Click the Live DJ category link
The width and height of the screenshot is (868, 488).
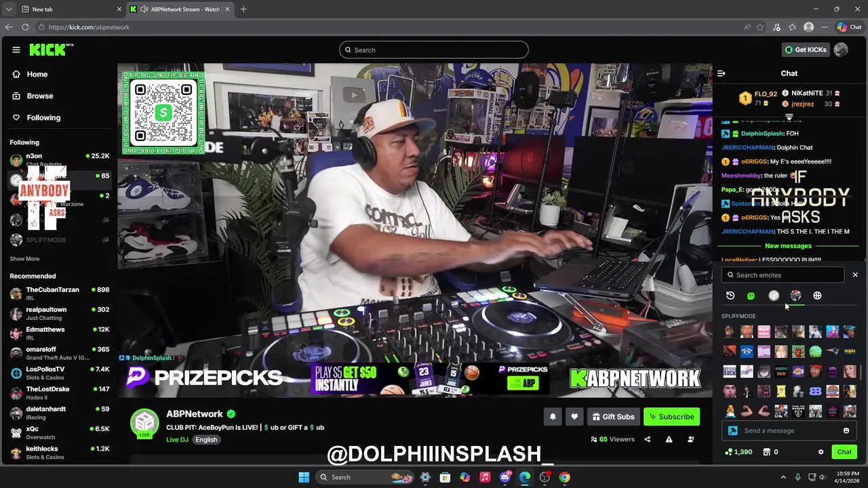point(177,440)
